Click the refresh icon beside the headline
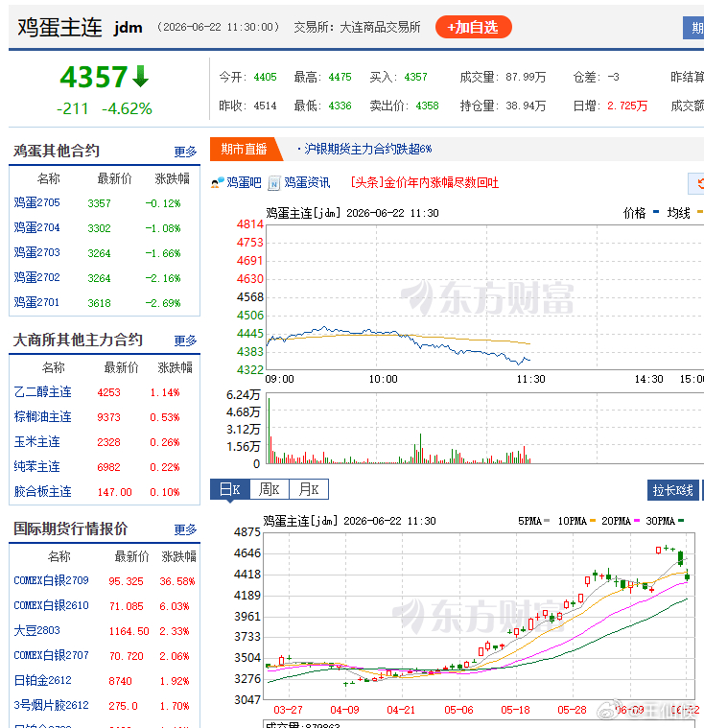Viewport: 704px width, 728px height. pyautogui.click(x=699, y=184)
